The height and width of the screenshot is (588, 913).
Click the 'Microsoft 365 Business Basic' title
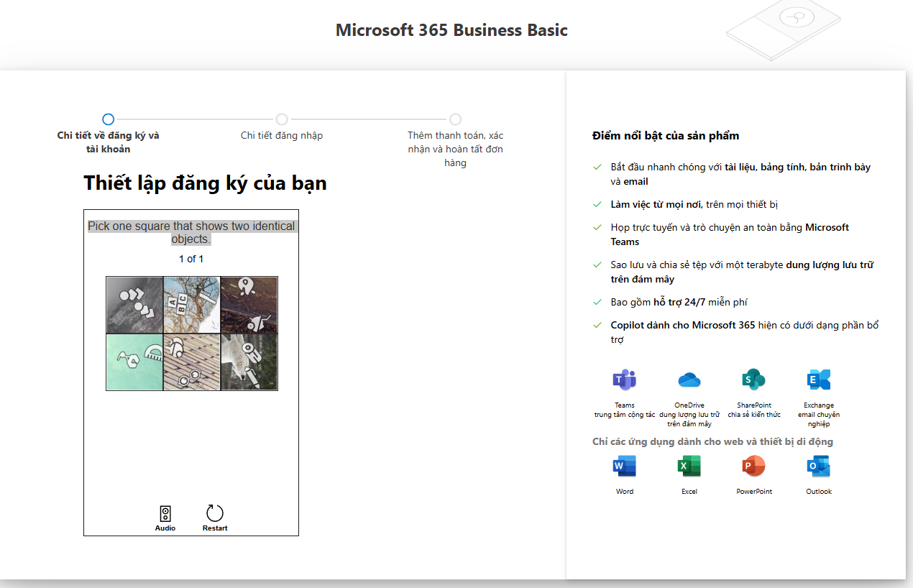point(451,30)
